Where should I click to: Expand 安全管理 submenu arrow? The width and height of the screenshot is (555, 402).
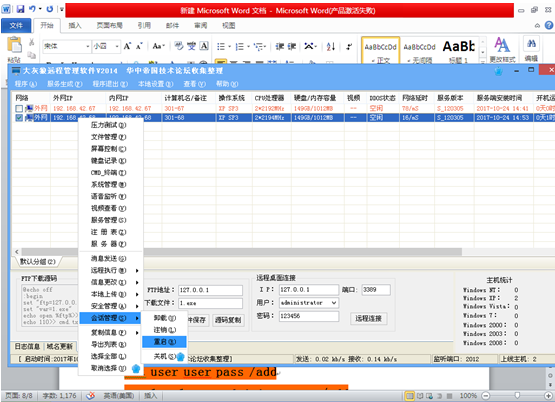point(137,306)
